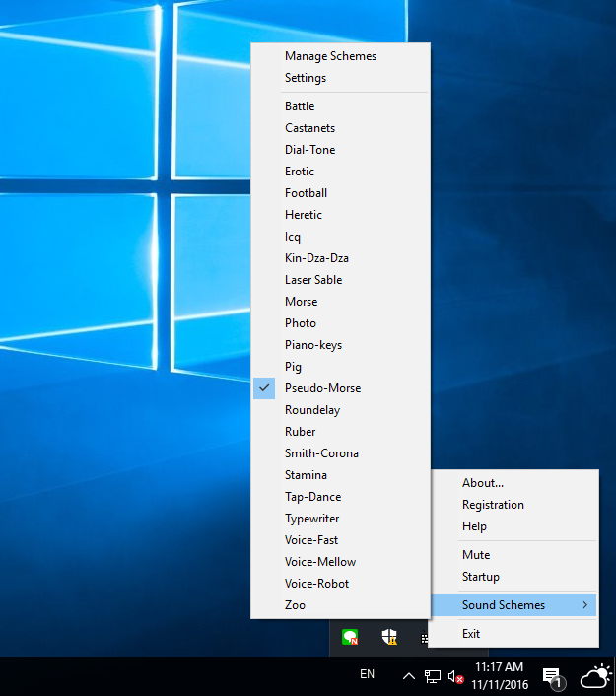Choose the Typewriter sound scheme
This screenshot has height=696, width=616.
(x=311, y=519)
